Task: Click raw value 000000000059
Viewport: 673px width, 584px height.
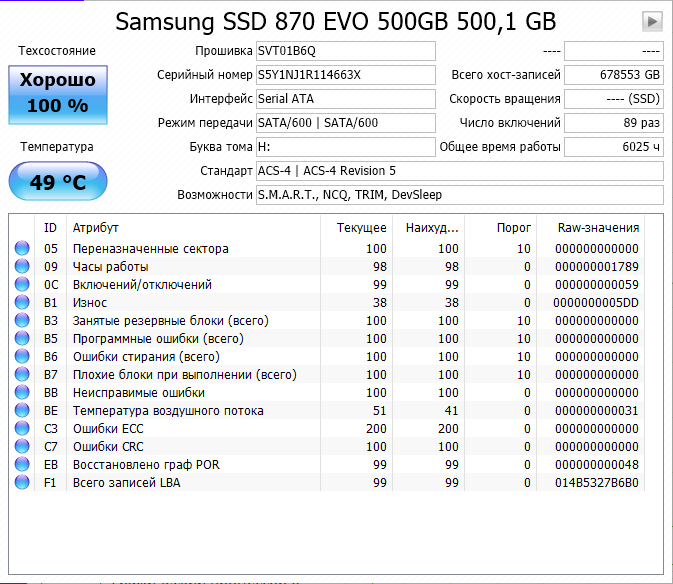Action: tap(597, 284)
